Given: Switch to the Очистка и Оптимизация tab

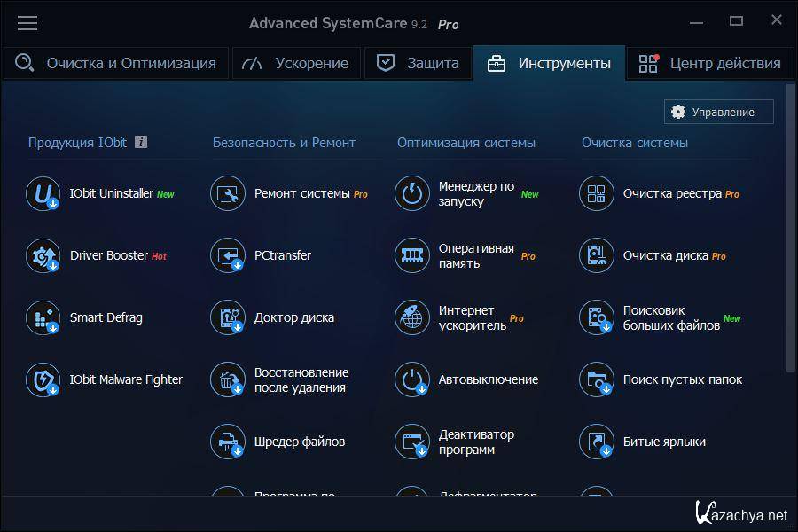Looking at the screenshot, I should (115, 63).
